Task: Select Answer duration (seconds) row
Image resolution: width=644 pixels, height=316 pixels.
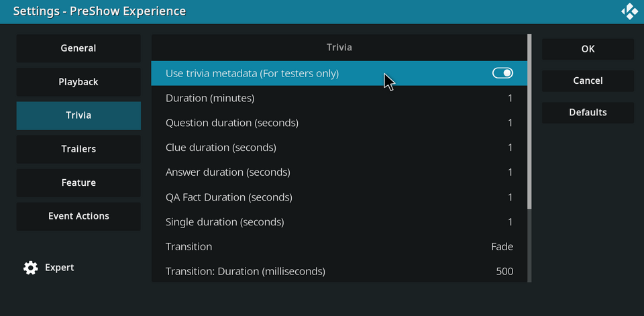Action: 339,172
